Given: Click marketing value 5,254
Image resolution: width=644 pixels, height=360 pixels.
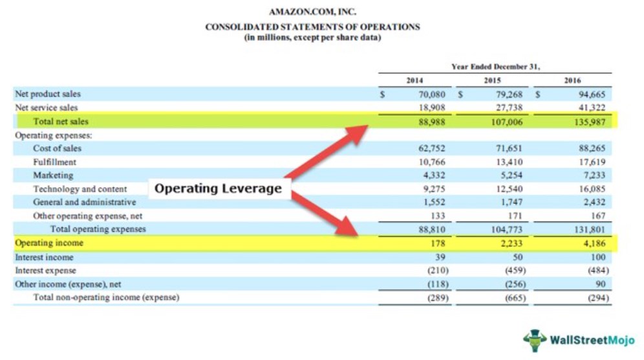Looking at the screenshot, I should [x=511, y=175].
